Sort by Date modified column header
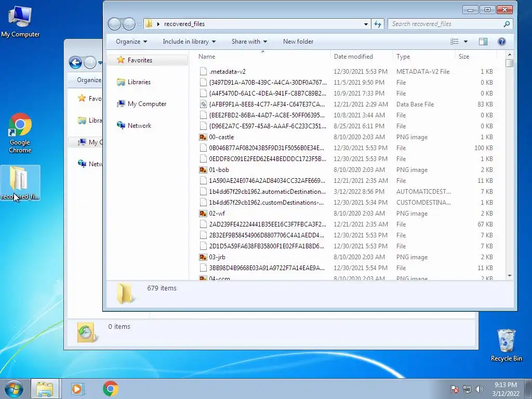 (x=362, y=57)
